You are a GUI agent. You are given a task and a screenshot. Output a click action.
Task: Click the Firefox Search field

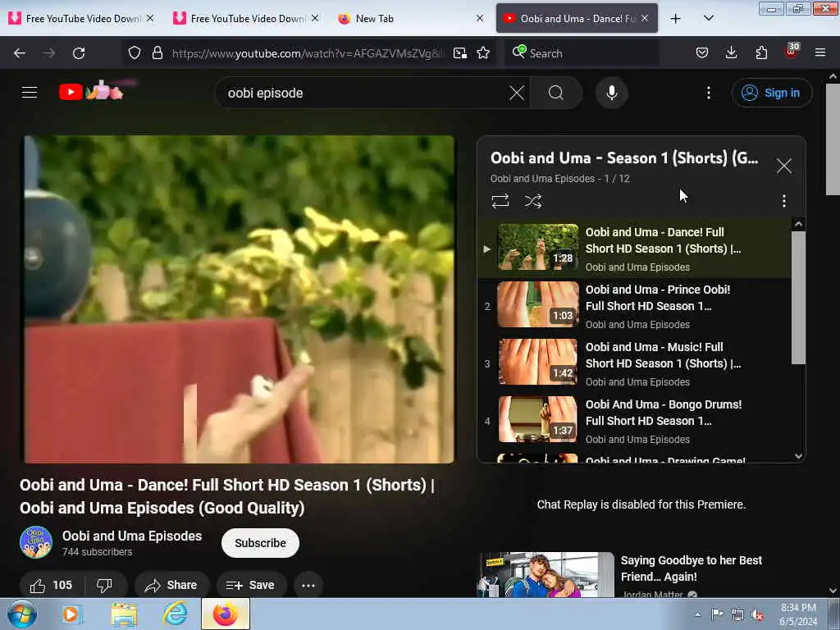(582, 52)
